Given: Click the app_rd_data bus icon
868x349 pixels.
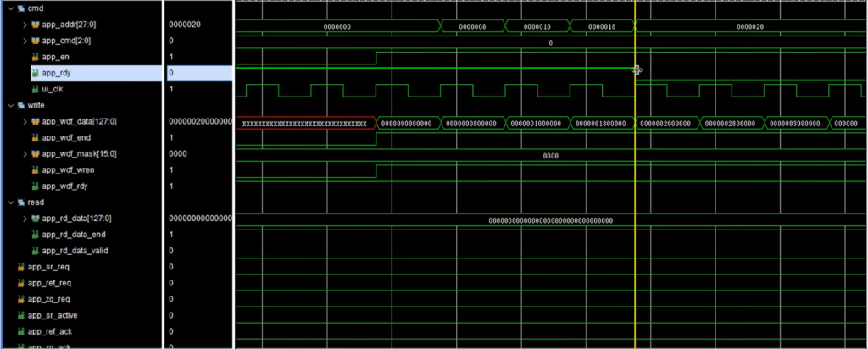Looking at the screenshot, I should coord(36,219).
